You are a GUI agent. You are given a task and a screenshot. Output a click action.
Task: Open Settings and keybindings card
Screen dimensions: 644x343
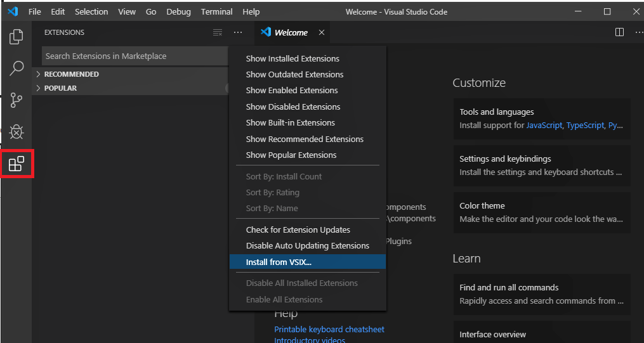tap(542, 165)
